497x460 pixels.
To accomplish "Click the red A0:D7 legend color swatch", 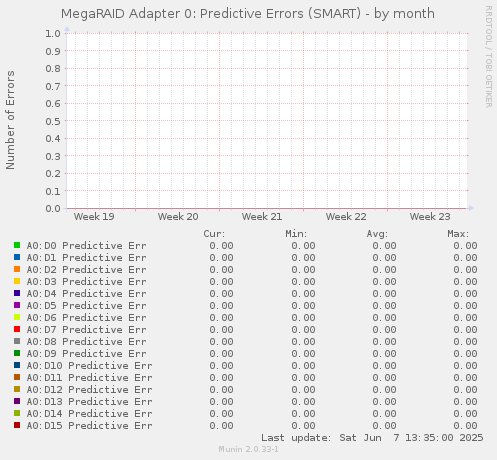I will point(17,329).
